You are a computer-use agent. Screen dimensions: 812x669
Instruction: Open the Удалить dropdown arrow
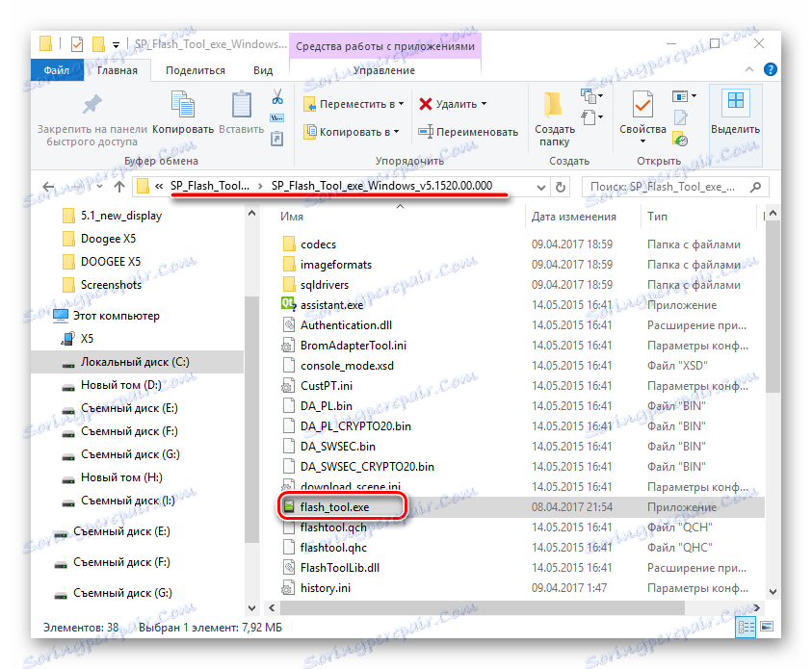point(485,104)
